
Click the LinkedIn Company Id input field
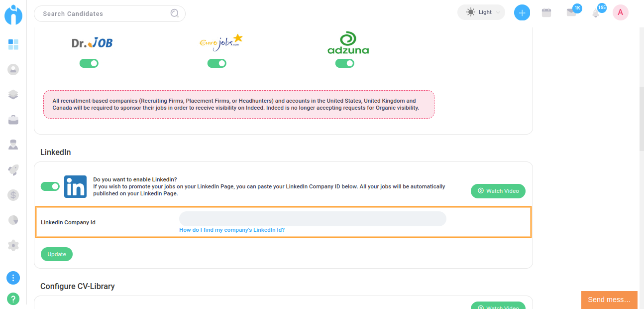click(313, 219)
